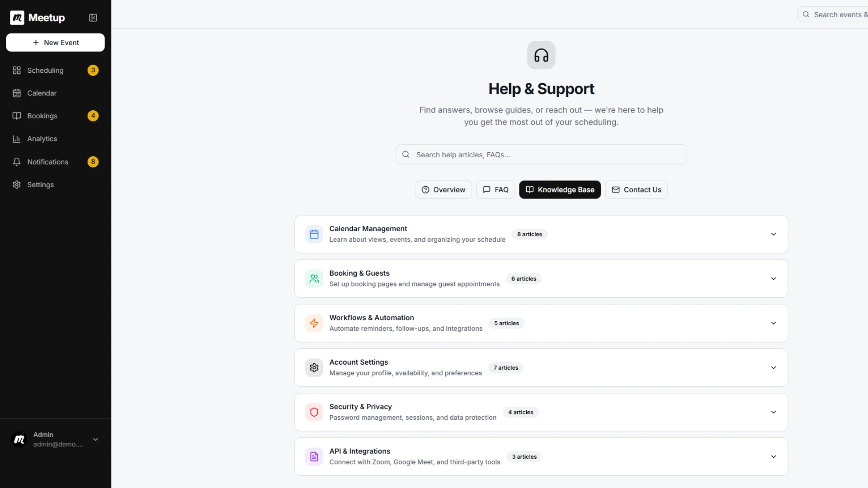Open Scheduling in the sidebar
Screen dimensions: 868x488
[55, 70]
